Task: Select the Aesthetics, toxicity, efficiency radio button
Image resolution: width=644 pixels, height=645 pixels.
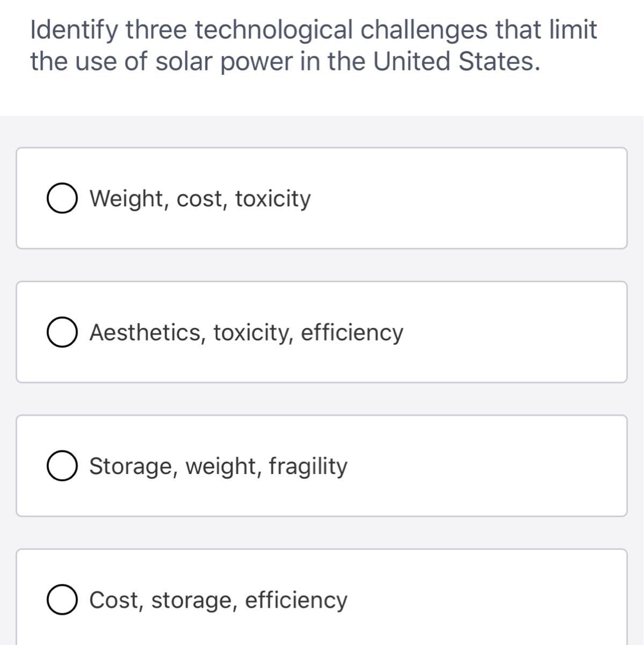Action: [61, 333]
